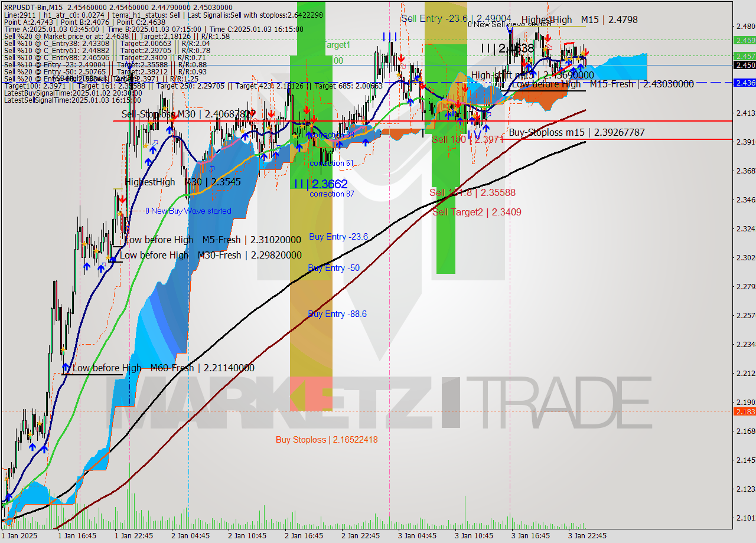This screenshot has width=756, height=543.
Task: Click the green 2.469 price tag
Action: tap(744, 40)
